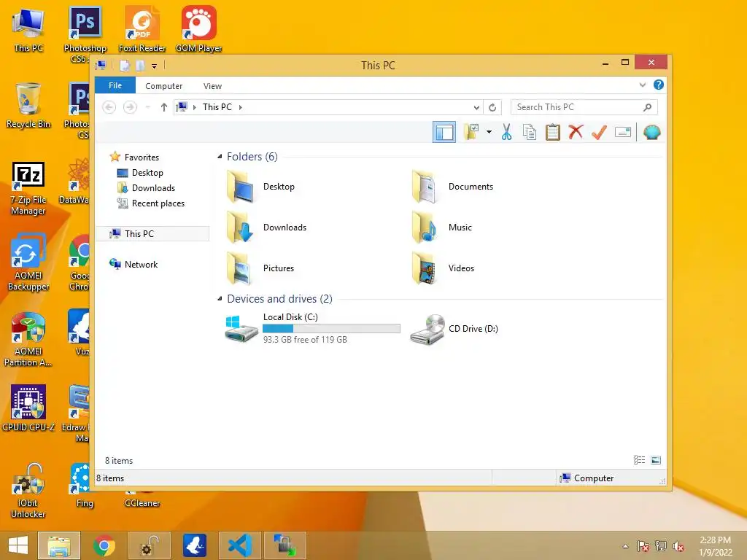Open the blue Help question mark
Viewport: 747px width, 560px height.
[659, 85]
